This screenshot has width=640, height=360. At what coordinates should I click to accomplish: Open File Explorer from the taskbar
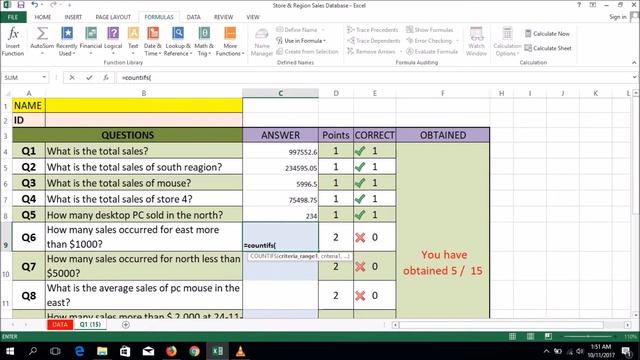coord(102,351)
